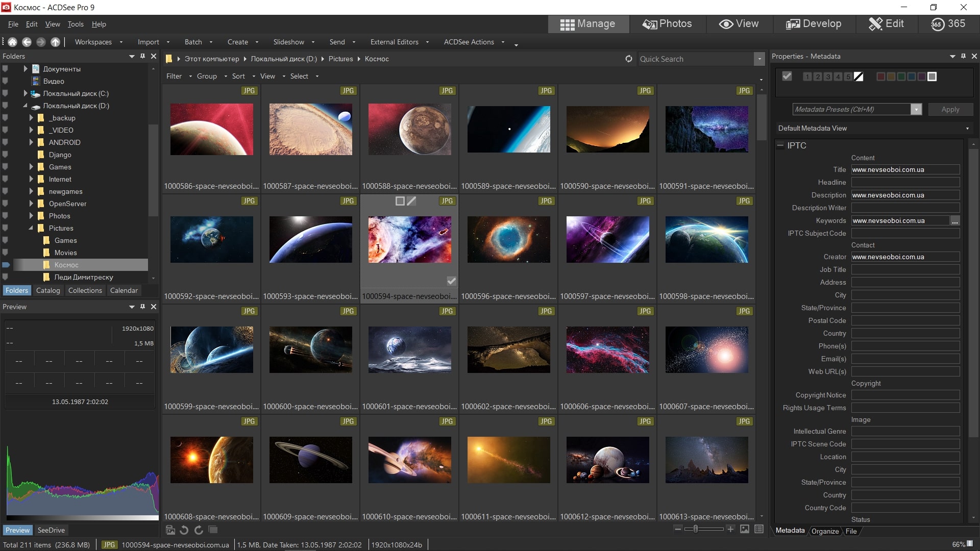Switch to details list view mode icon
980x551 pixels.
[x=759, y=529]
